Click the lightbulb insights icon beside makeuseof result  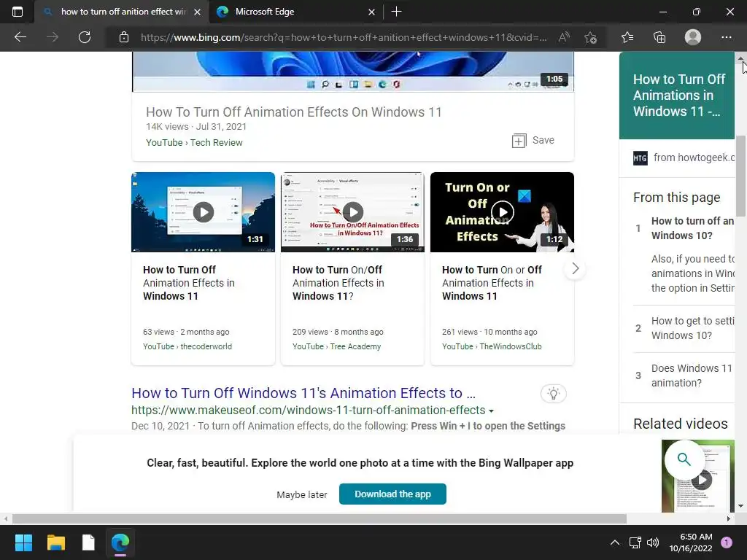tap(553, 393)
